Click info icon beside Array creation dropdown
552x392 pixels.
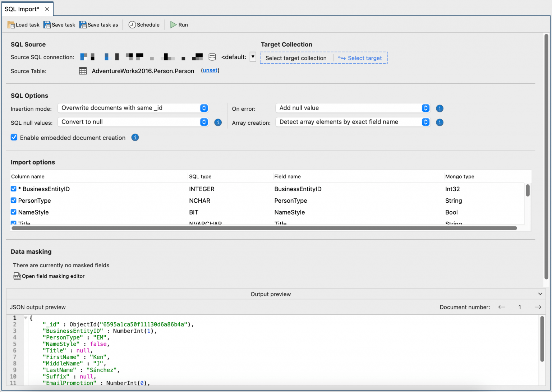[440, 123]
